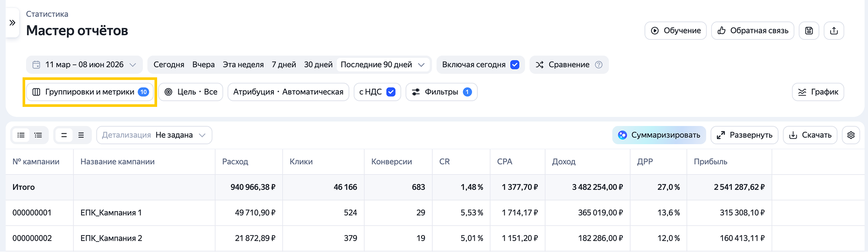Click the Сравнение help question-mark icon
Viewport: 868px width, 252px height.
(598, 65)
